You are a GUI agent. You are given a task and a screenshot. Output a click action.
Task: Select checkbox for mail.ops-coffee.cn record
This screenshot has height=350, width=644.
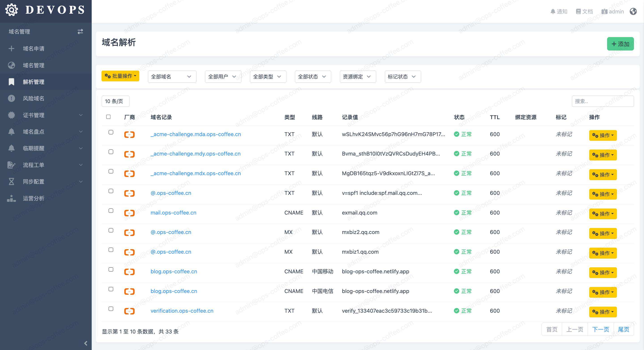pyautogui.click(x=111, y=211)
